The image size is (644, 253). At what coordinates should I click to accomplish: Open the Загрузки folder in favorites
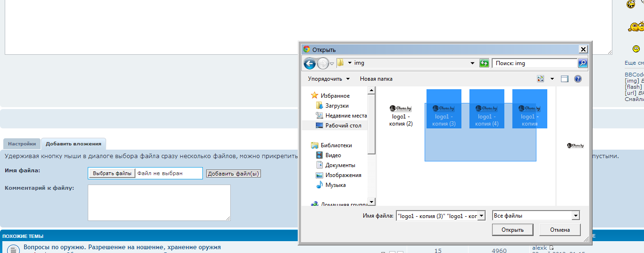(336, 106)
